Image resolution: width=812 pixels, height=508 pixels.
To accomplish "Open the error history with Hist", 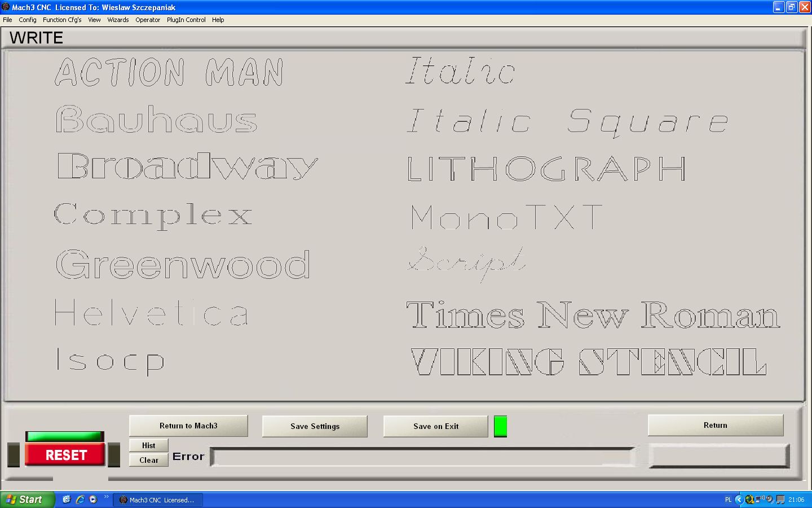I will [x=149, y=445].
